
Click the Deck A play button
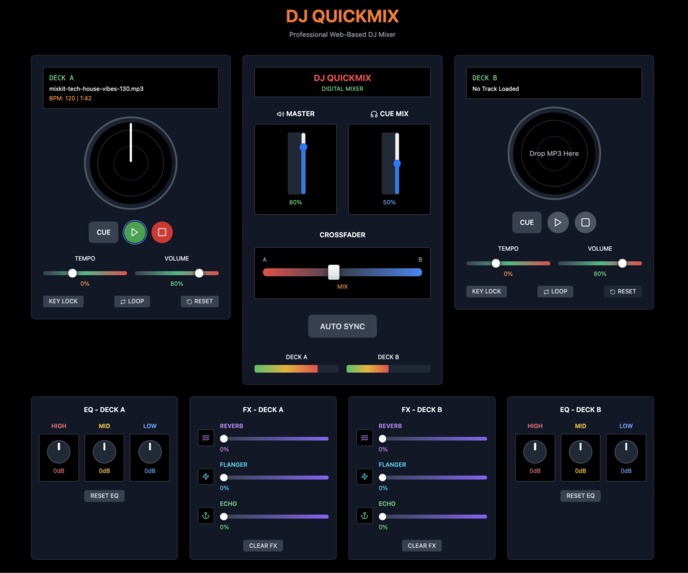pos(134,232)
